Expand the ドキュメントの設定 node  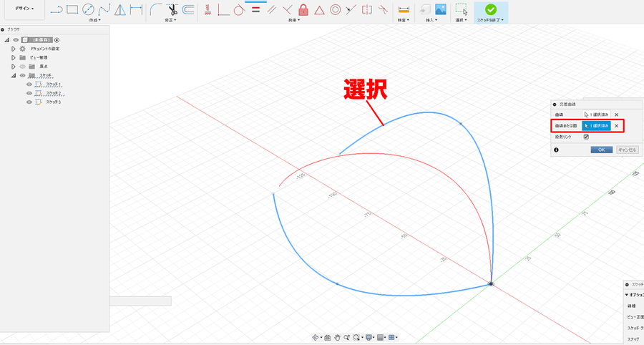pos(13,49)
